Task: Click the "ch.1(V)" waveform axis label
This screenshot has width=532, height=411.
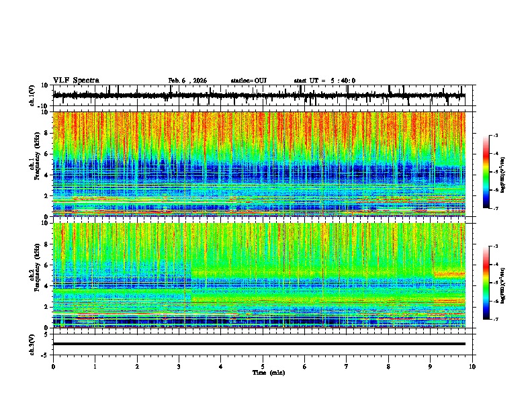Action: coord(32,95)
